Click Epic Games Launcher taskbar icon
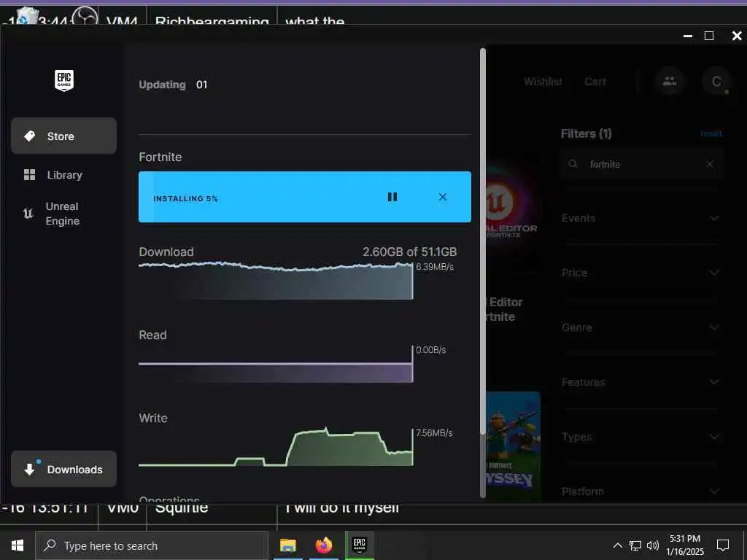 [x=360, y=545]
